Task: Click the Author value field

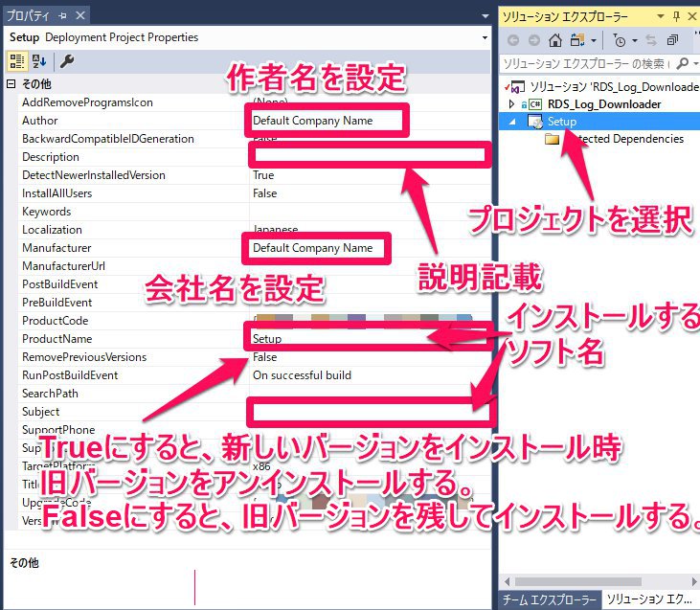Action: (x=326, y=121)
